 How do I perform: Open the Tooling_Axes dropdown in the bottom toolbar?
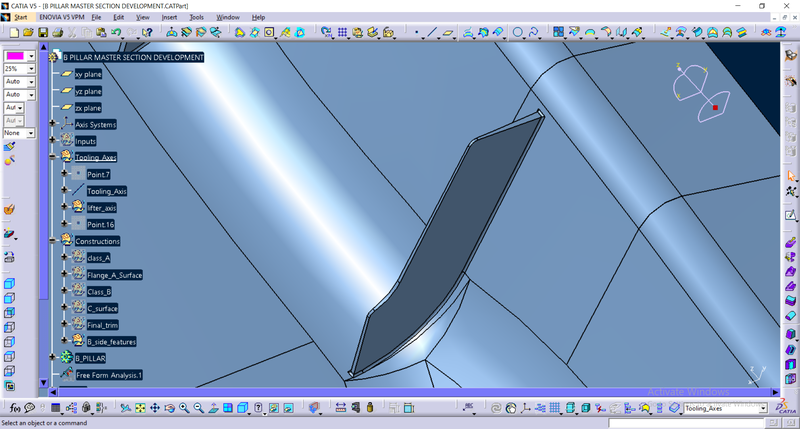click(x=763, y=408)
